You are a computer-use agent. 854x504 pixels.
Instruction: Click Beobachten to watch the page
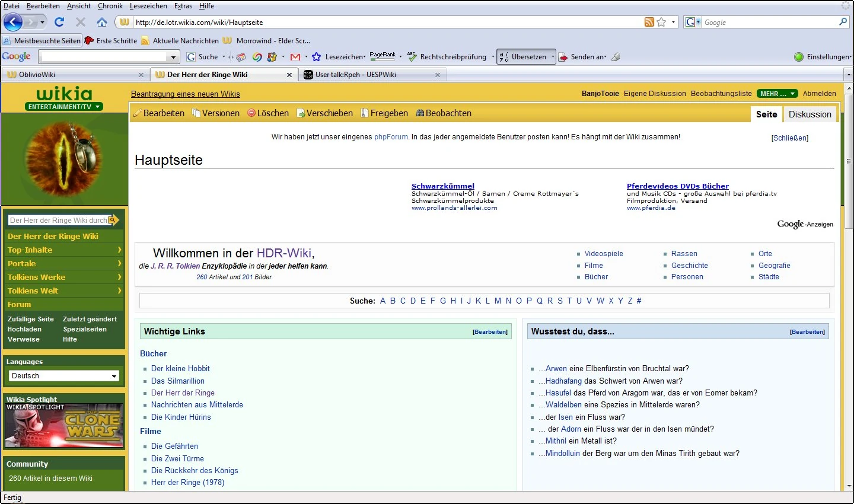[444, 113]
